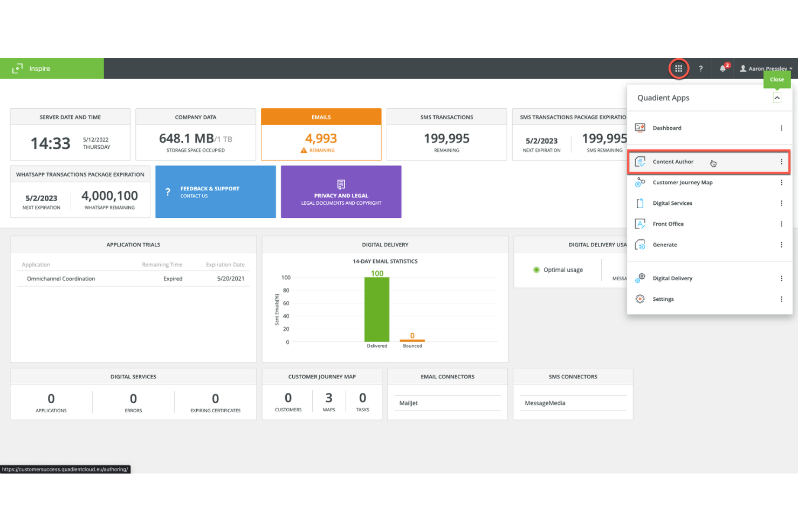Image resolution: width=798 pixels, height=532 pixels.
Task: Select Content Author from Quadient Apps menu
Action: 673,162
